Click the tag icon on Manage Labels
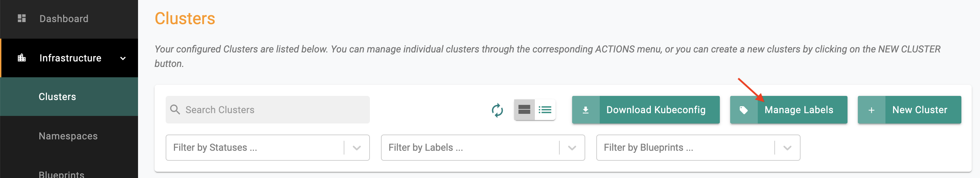The height and width of the screenshot is (178, 980). 744,110
